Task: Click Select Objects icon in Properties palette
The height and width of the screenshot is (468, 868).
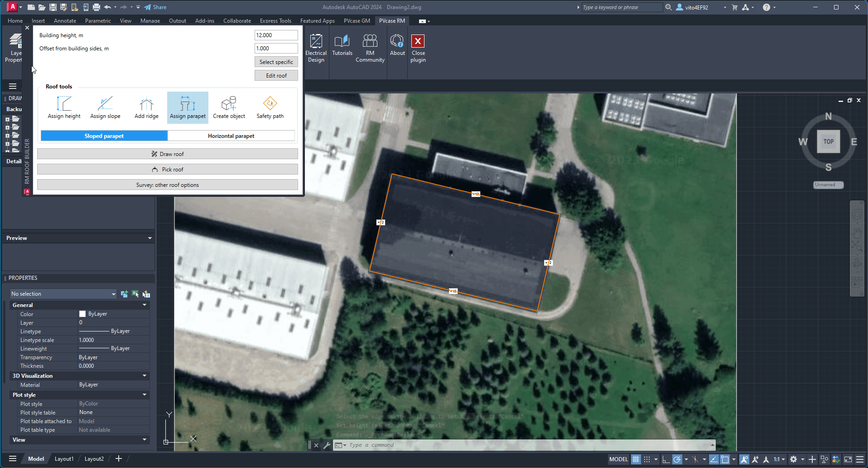Action: 135,294
